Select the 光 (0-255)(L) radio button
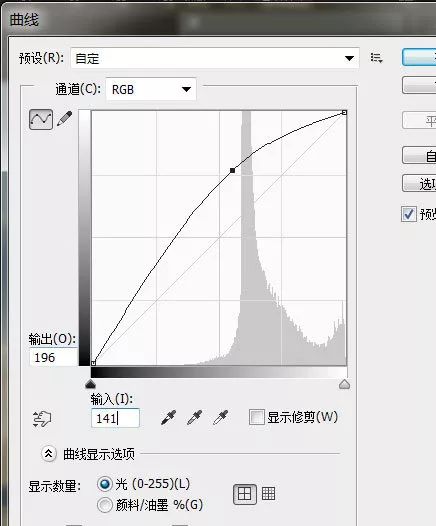The image size is (436, 526). tap(105, 484)
